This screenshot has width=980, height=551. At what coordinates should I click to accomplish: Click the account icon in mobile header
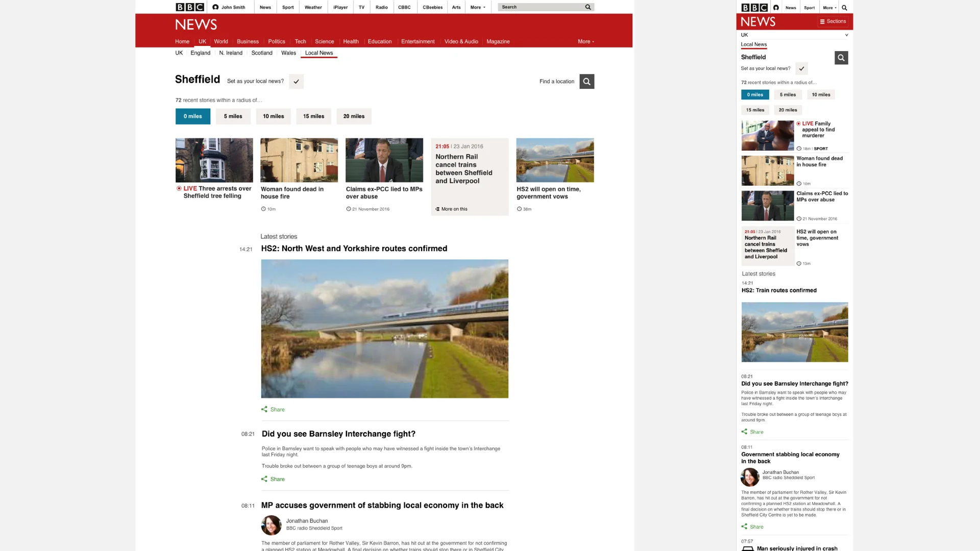[x=776, y=8]
